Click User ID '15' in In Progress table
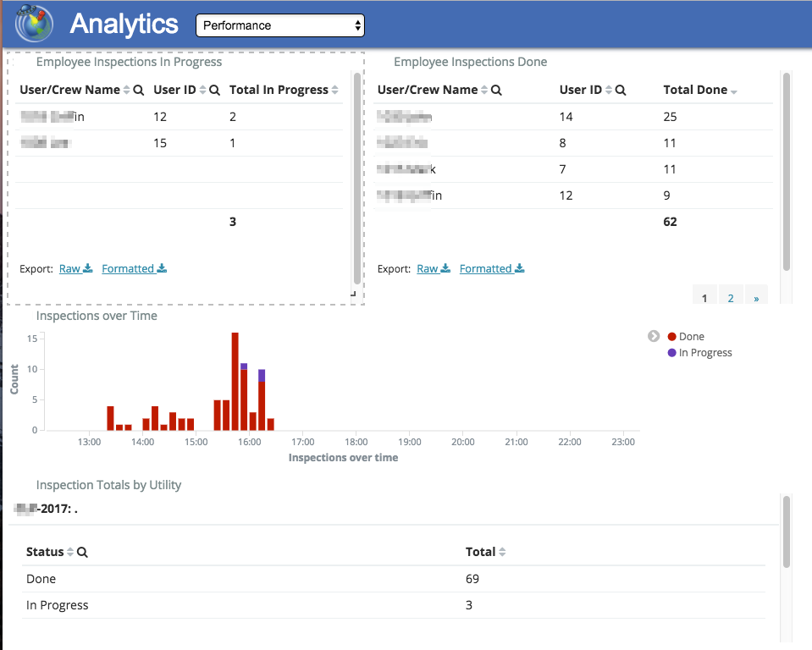812x650 pixels. point(160,143)
